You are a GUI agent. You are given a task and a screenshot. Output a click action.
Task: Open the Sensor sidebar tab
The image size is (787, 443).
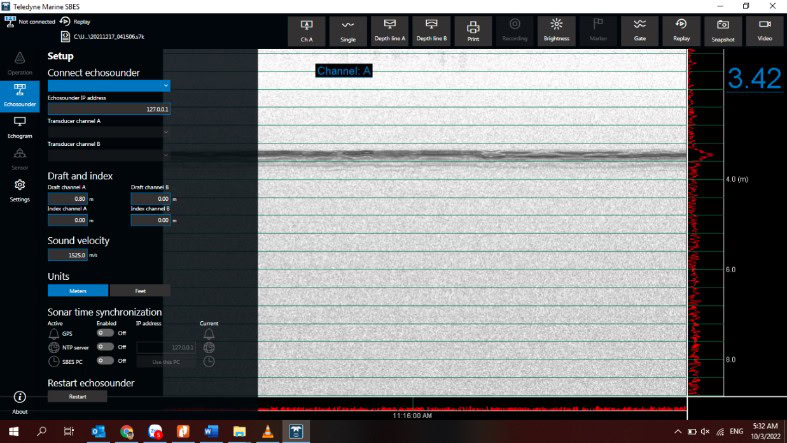tap(20, 159)
